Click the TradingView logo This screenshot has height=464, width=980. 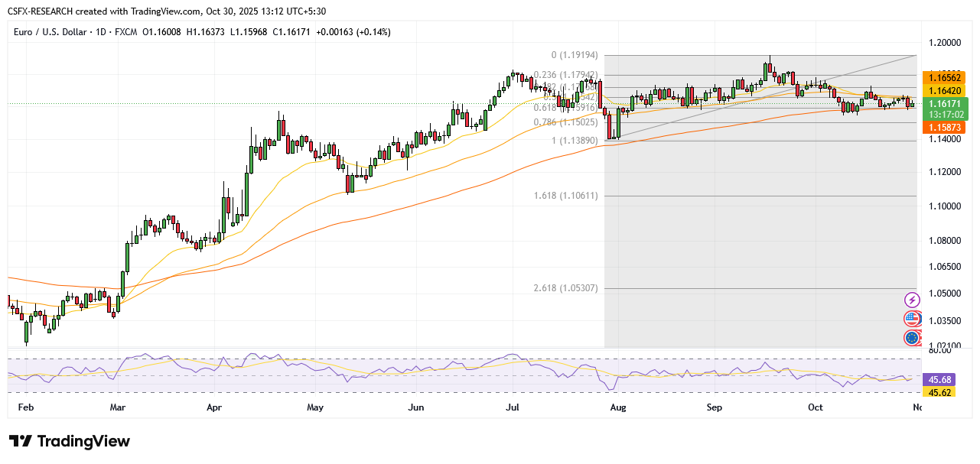70,442
